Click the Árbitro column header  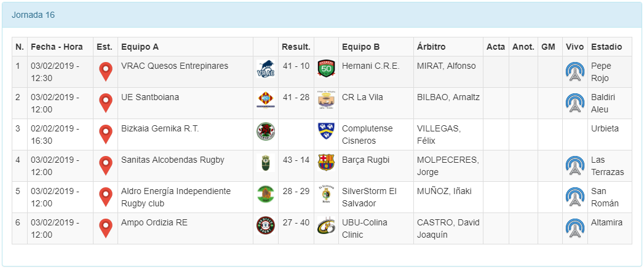[431, 47]
